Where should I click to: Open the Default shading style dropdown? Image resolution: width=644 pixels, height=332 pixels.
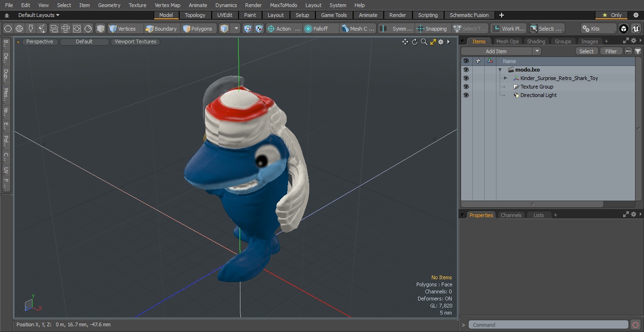[x=84, y=41]
